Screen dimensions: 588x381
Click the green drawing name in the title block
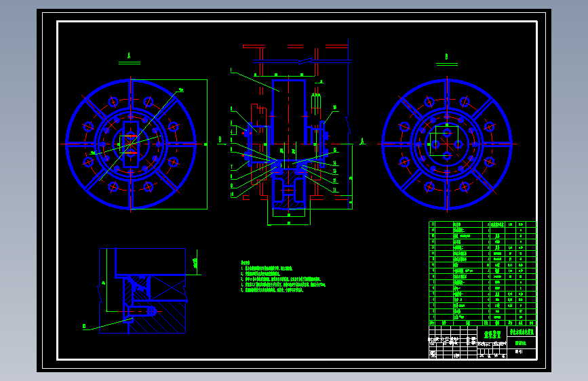492,334
